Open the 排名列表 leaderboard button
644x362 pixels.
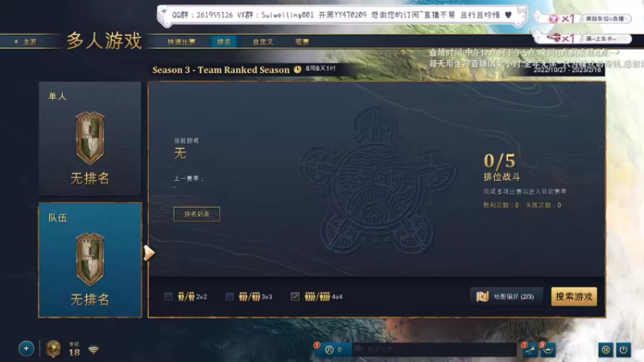[x=196, y=214]
